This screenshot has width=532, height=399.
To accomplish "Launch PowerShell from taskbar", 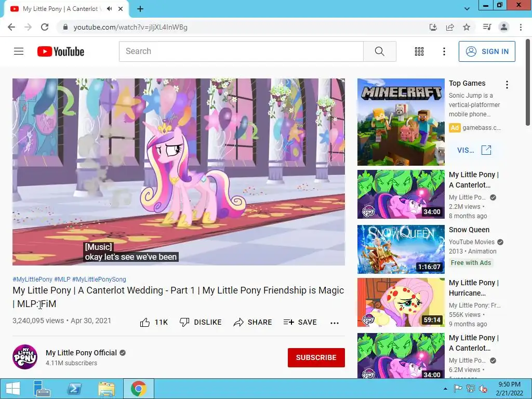I will click(x=74, y=389).
